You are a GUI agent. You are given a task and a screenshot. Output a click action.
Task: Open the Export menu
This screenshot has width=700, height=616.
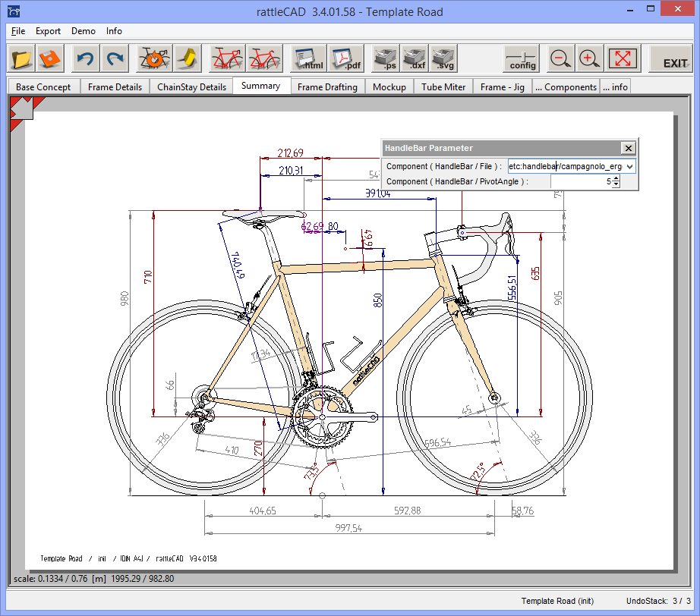coord(48,31)
